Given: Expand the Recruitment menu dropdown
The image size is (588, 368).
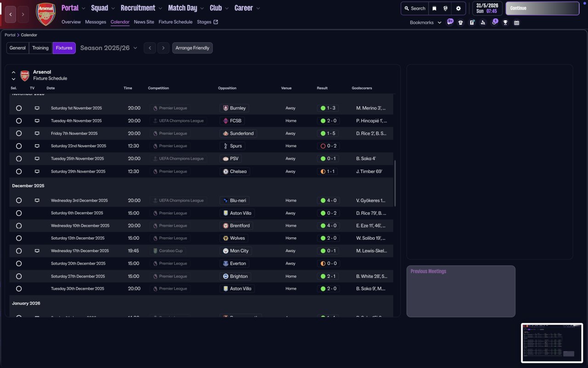Looking at the screenshot, I should (141, 8).
